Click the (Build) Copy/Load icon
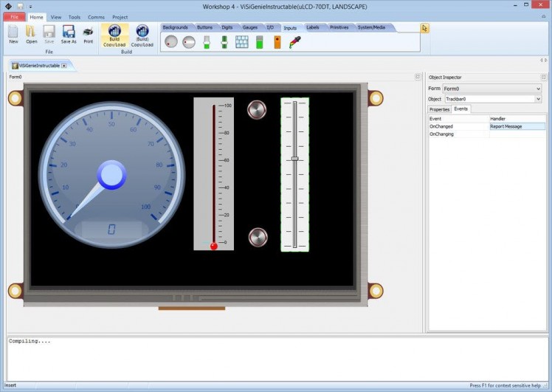Viewport: 552px width, 392px height. click(142, 34)
